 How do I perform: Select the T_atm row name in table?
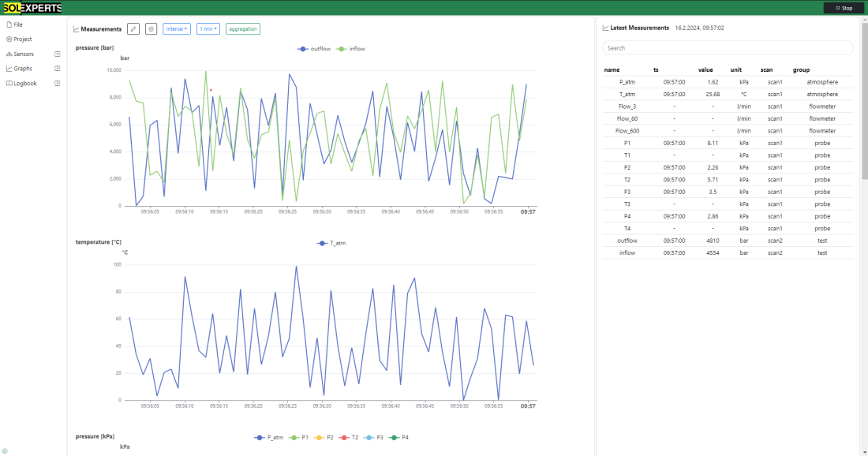click(627, 94)
